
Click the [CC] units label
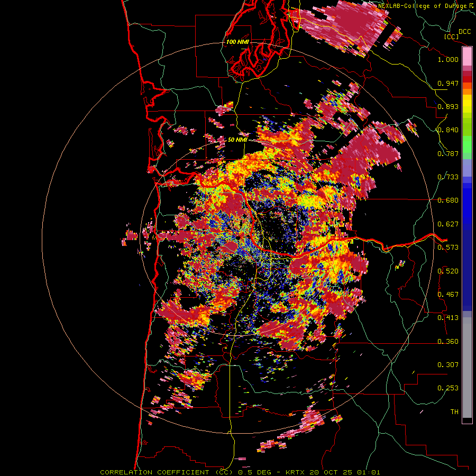452,36
